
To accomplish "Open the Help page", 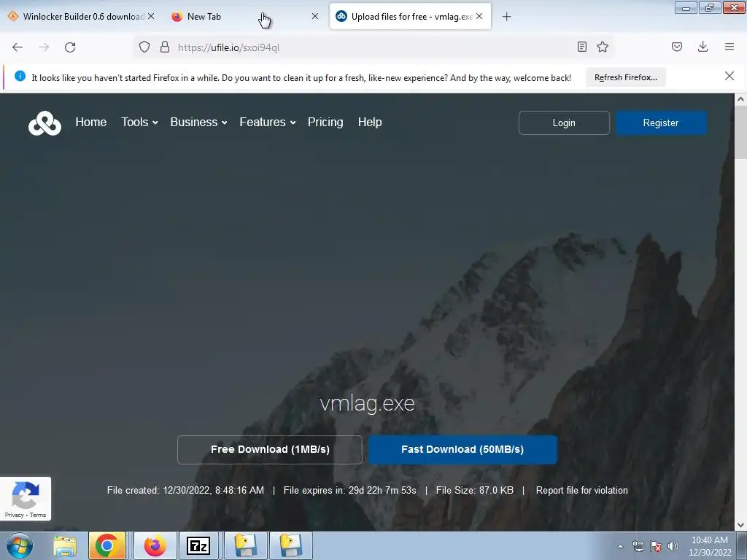I will pyautogui.click(x=370, y=122).
